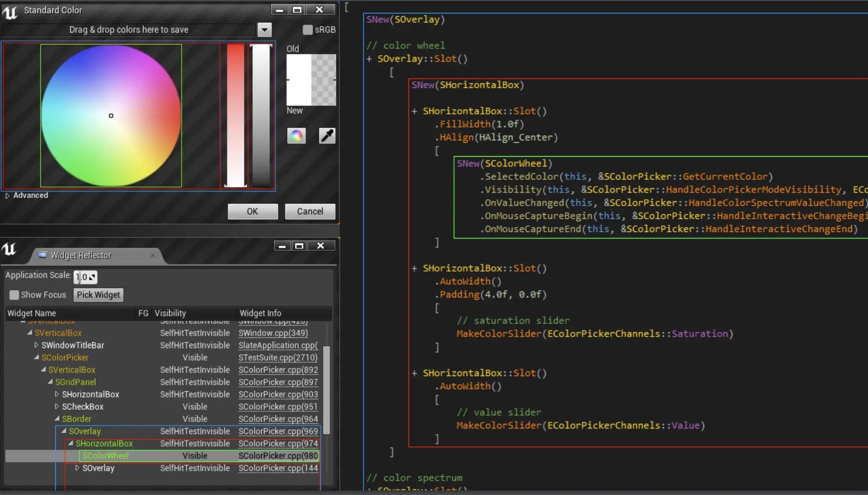
Task: Close the Widget Reflector tab
Action: 152,255
